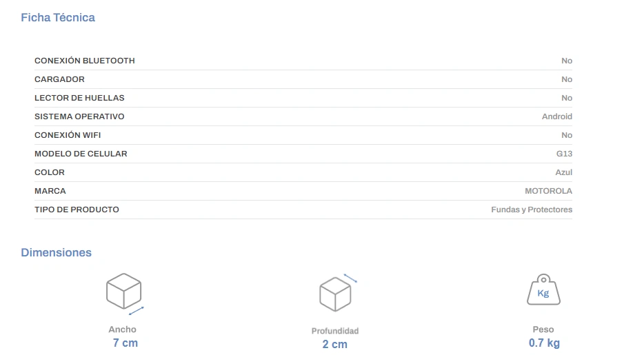
Task: Click the Android value text
Action: coord(556,116)
